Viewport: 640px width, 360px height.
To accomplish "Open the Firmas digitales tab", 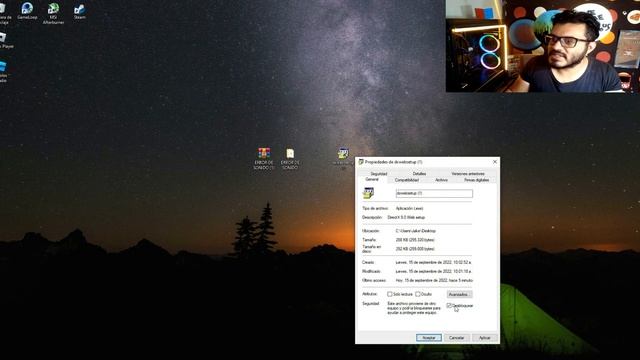I will (x=476, y=180).
